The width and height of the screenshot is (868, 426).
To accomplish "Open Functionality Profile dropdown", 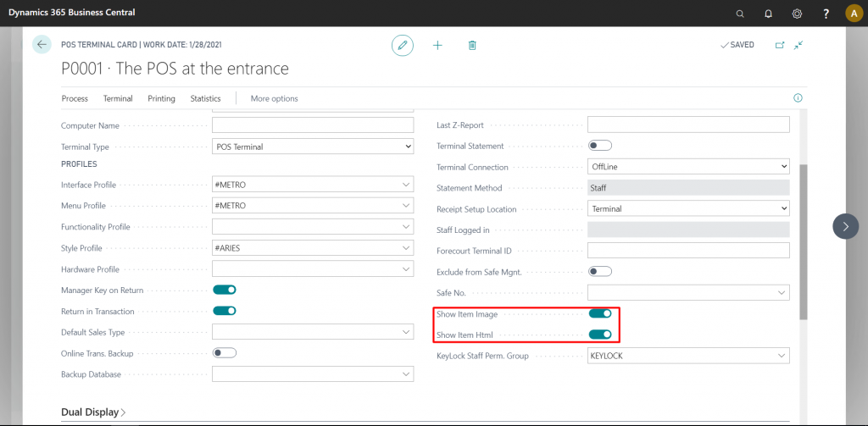I will pyautogui.click(x=406, y=227).
